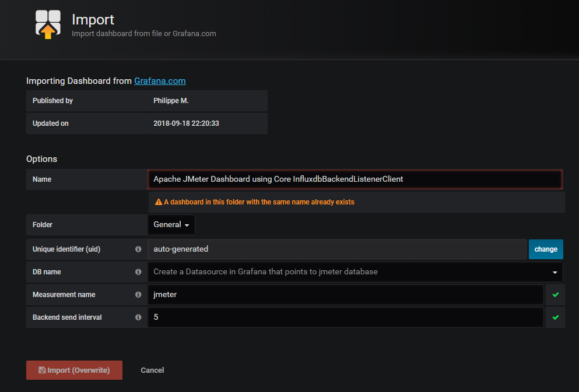
Task: Click info icon beside Backend send interval
Action: coord(138,317)
